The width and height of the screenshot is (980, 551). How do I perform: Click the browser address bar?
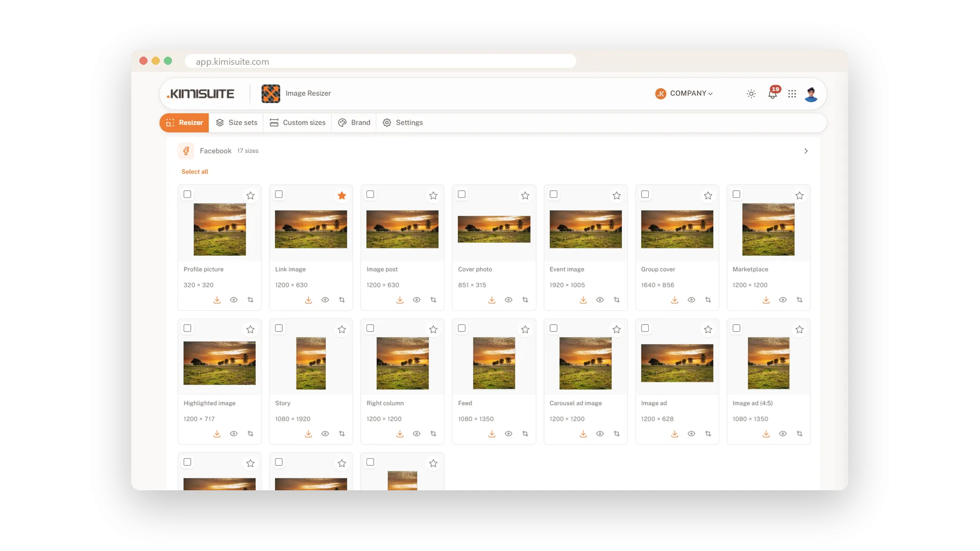click(x=380, y=61)
